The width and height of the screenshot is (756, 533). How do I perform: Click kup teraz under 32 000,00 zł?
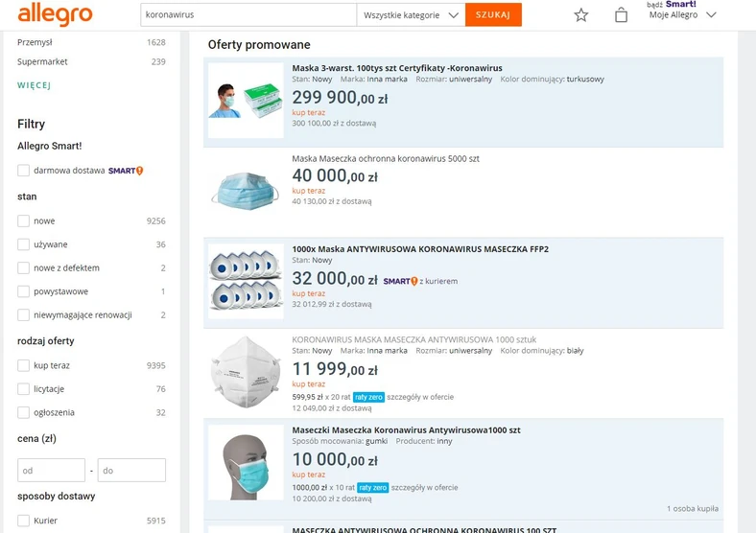(309, 293)
